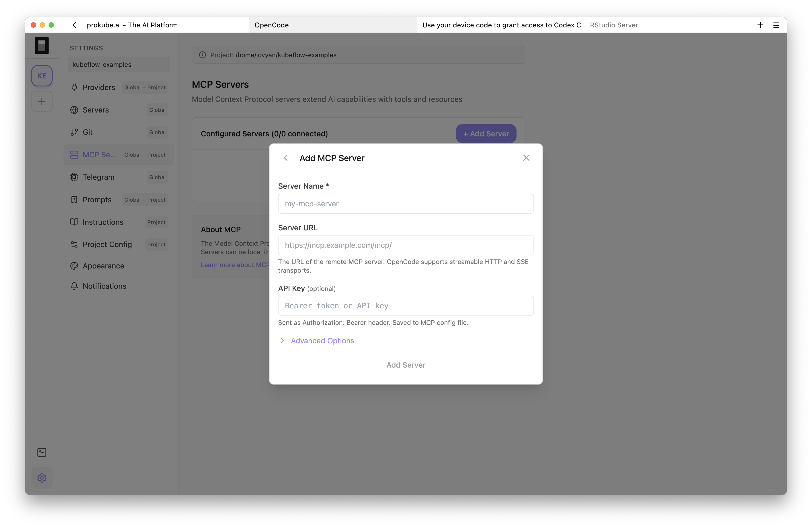The image size is (812, 528).
Task: Switch to RStudio Server tab
Action: point(614,25)
